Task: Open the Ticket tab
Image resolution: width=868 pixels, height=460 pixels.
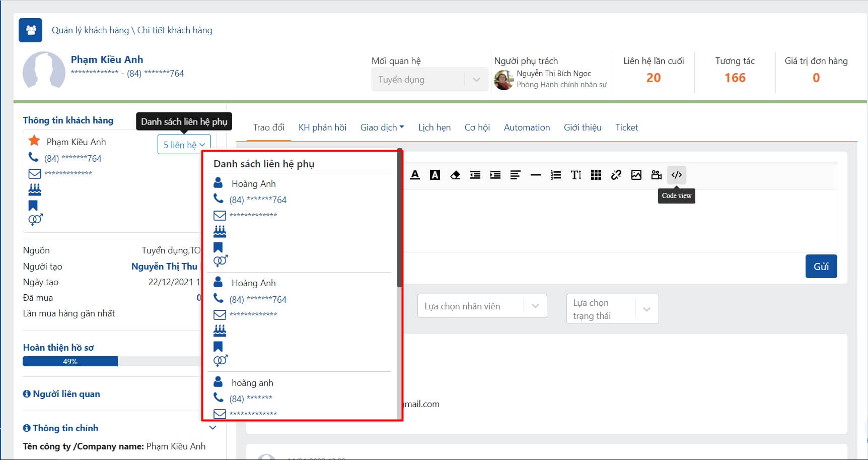Action: coord(626,127)
